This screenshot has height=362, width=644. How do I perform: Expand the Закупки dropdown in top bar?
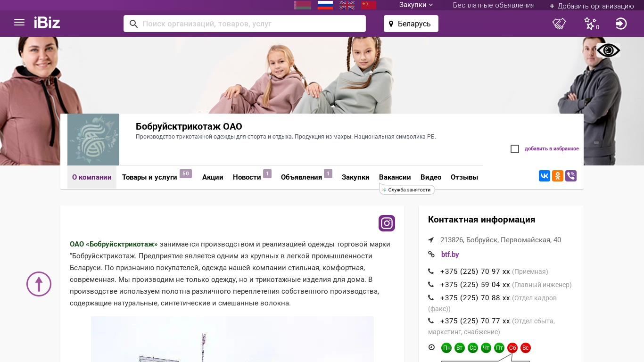(416, 5)
